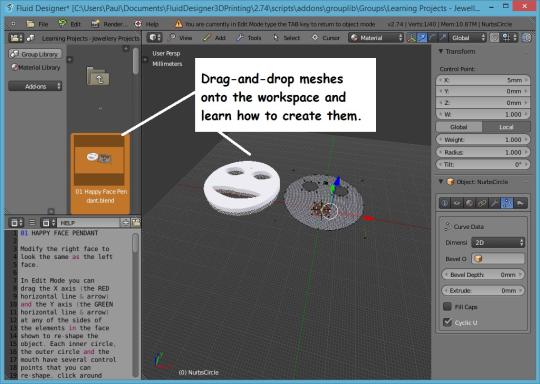Open the Dimensions 2D dropdown

(x=498, y=242)
